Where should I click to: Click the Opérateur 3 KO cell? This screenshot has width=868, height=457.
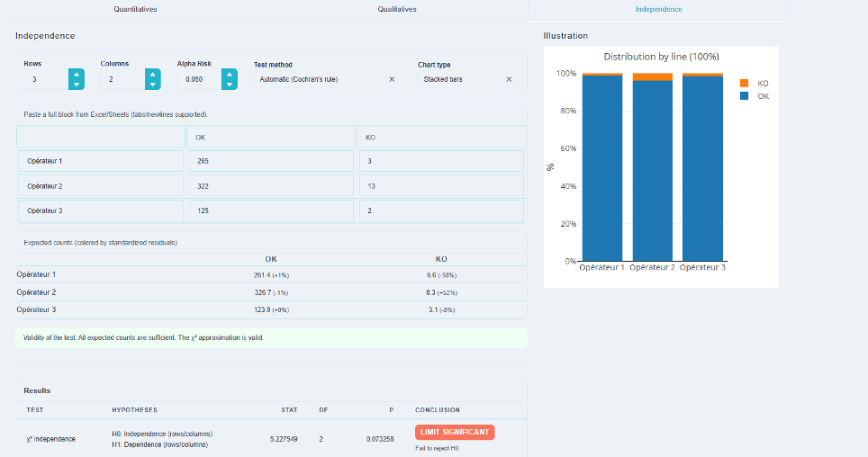click(x=441, y=211)
